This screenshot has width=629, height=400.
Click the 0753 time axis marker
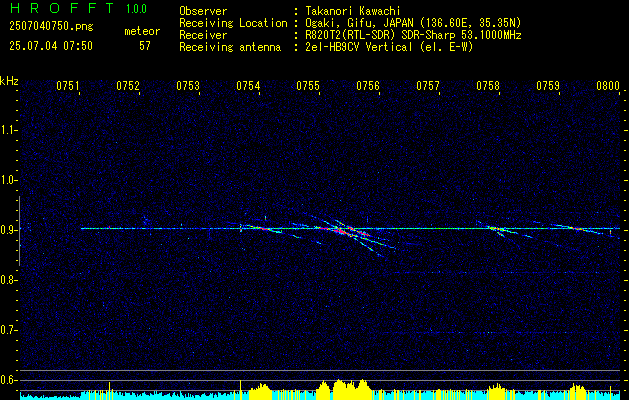[x=188, y=86]
